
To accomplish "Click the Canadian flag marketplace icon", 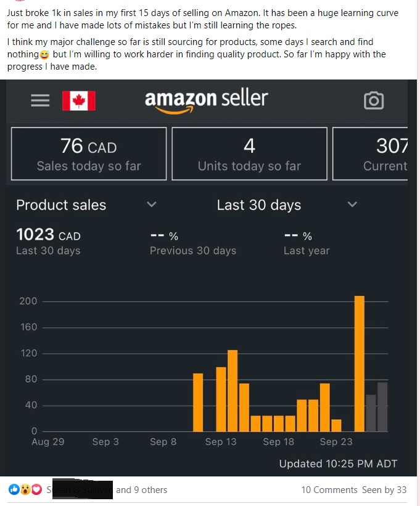I will click(78, 100).
